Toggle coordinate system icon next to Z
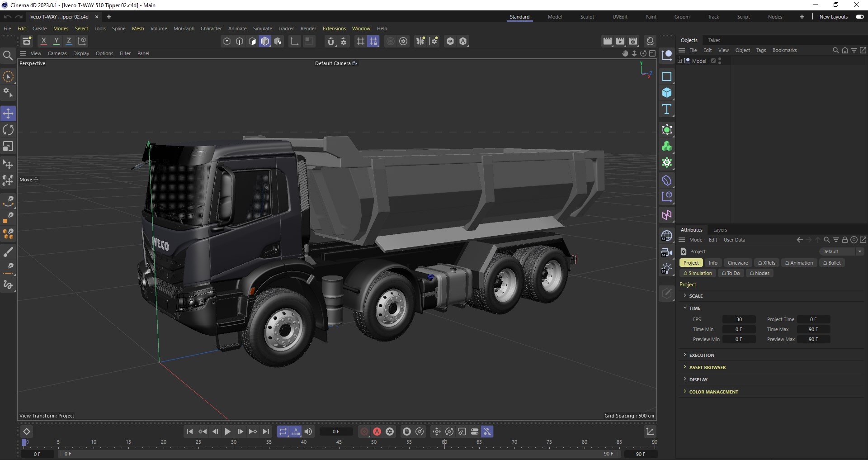The height and width of the screenshot is (460, 868). coord(82,41)
